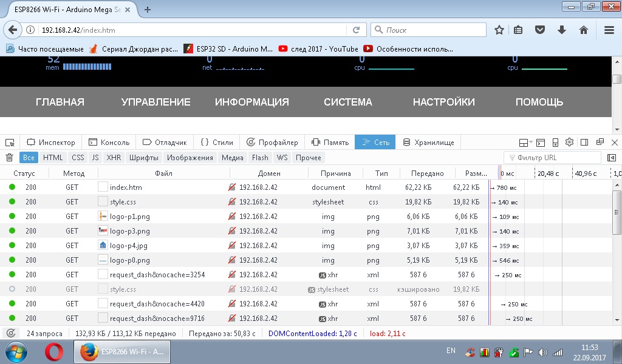Click the Downloads arrow icon
Viewport: 622px width, 364px height.
click(x=562, y=30)
